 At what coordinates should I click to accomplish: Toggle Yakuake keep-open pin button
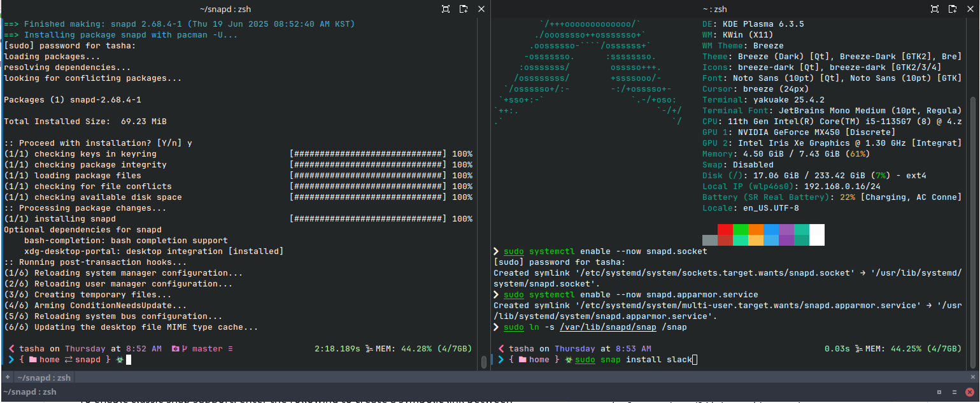tap(939, 392)
